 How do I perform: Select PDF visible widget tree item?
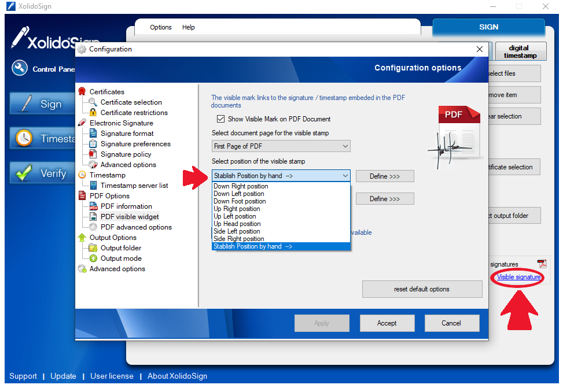click(x=130, y=217)
